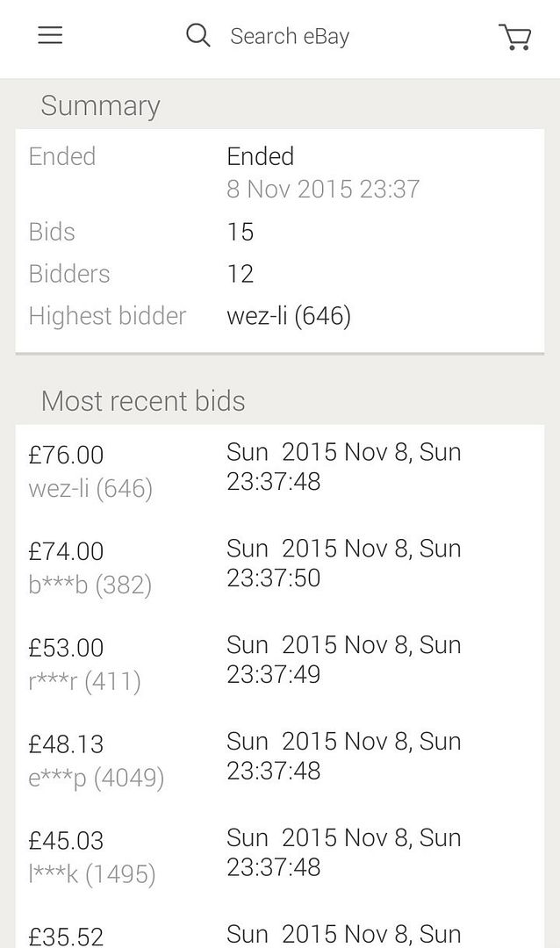Tap the ended date 8 Nov 2015

pos(323,189)
